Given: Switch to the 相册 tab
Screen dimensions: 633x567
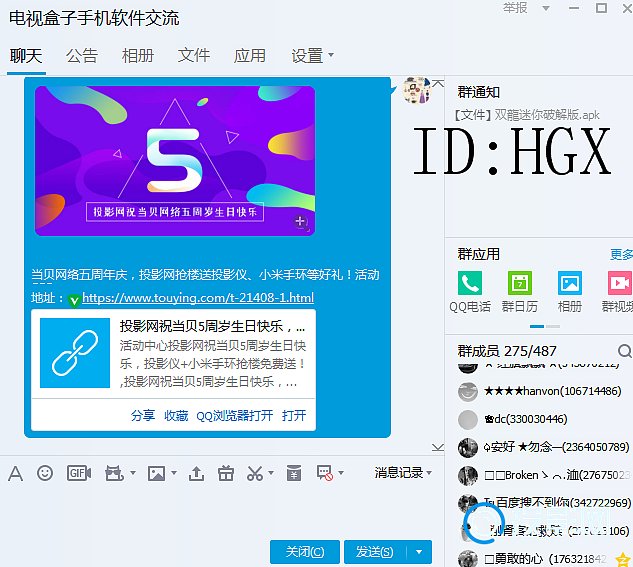Looking at the screenshot, I should (x=138, y=56).
